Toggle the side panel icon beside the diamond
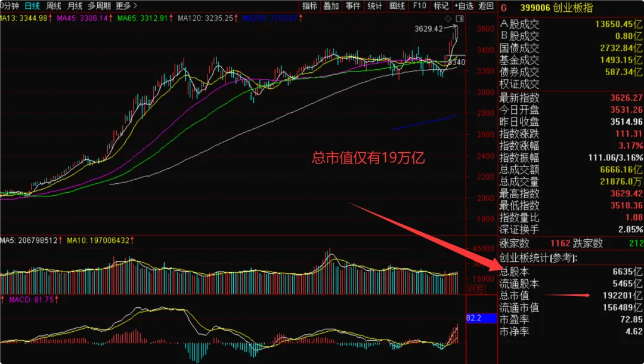This screenshot has height=364, width=644. coord(460,18)
